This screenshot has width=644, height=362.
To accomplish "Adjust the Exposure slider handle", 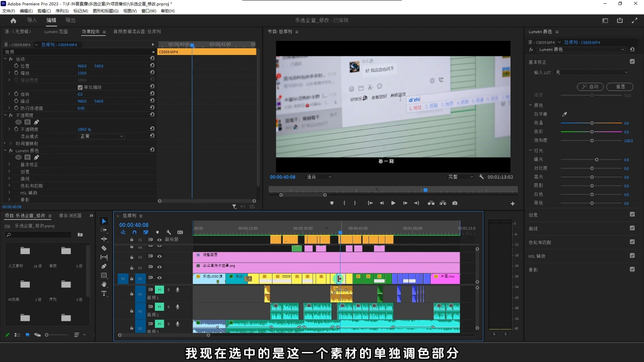I will pos(597,160).
